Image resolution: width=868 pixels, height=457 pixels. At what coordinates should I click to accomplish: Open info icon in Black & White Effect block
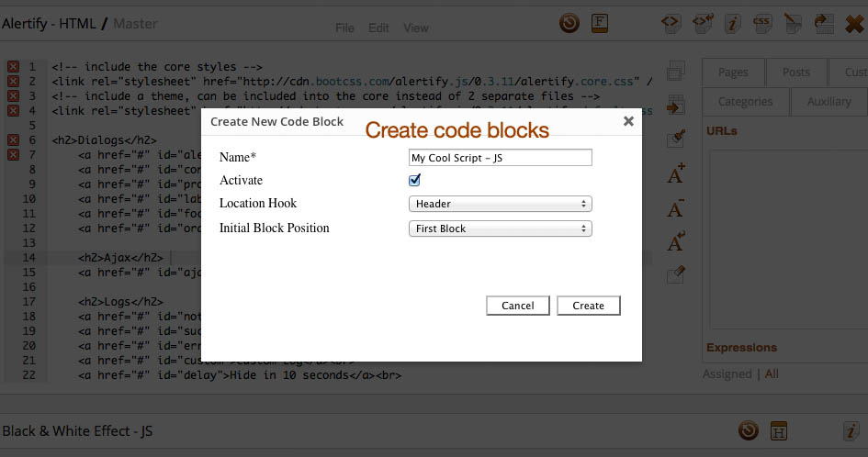pos(851,431)
